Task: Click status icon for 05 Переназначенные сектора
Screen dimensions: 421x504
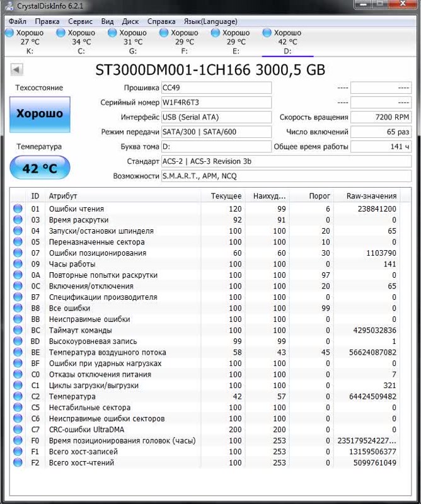Action: tap(18, 242)
